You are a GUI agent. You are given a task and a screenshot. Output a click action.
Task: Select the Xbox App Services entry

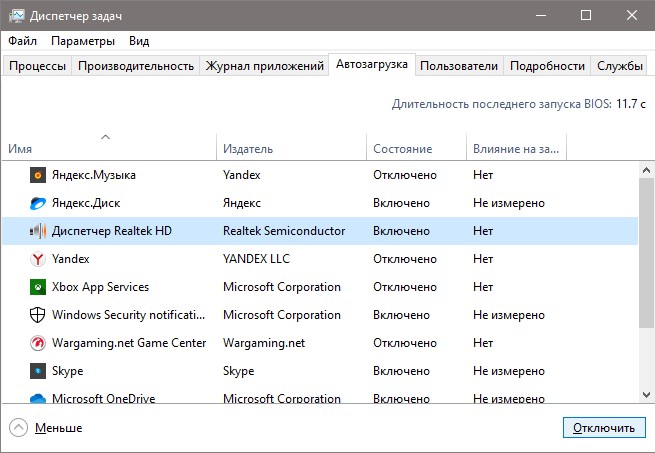(100, 287)
